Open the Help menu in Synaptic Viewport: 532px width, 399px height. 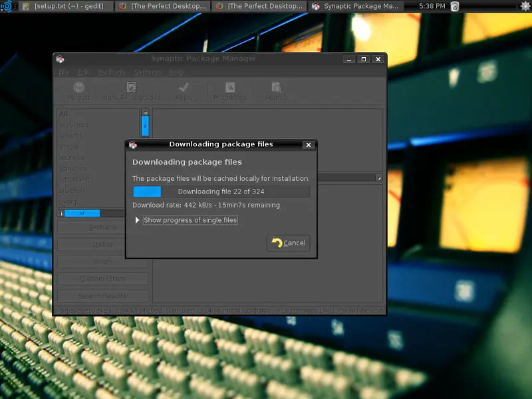click(176, 72)
